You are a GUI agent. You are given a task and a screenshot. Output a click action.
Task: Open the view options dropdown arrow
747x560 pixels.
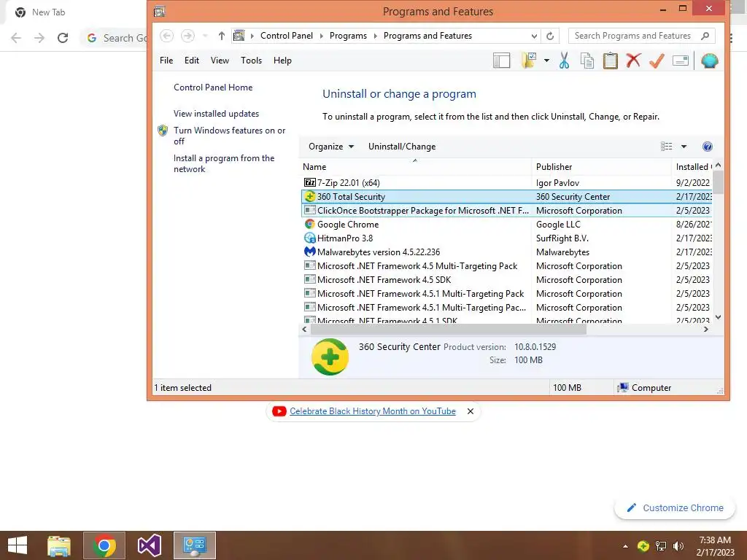[684, 147]
